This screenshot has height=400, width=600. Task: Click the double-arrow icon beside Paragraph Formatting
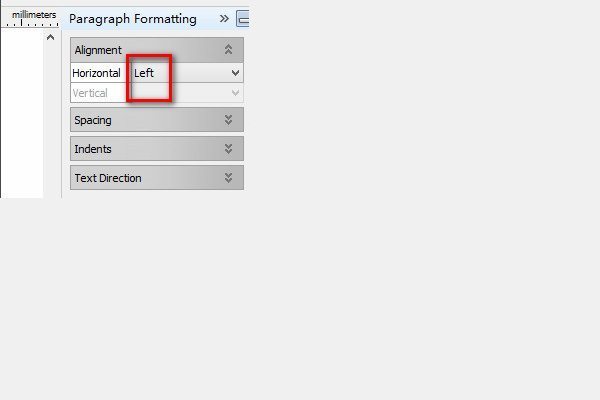224,18
